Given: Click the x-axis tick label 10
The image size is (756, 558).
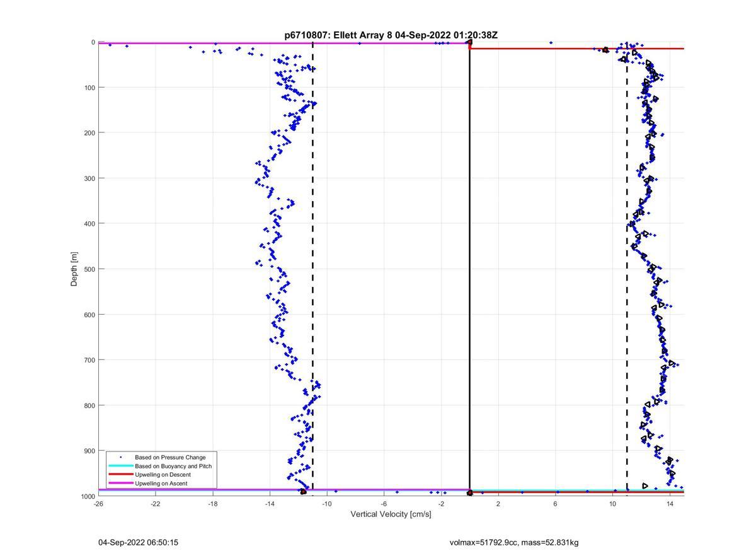Looking at the screenshot, I should [613, 504].
